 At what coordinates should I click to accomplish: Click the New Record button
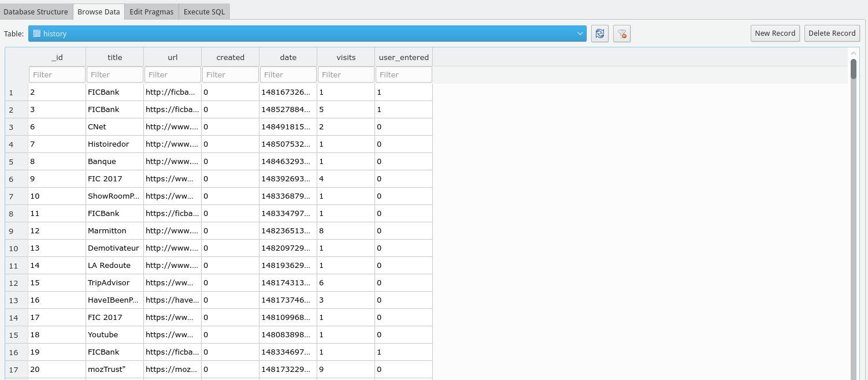coord(775,33)
